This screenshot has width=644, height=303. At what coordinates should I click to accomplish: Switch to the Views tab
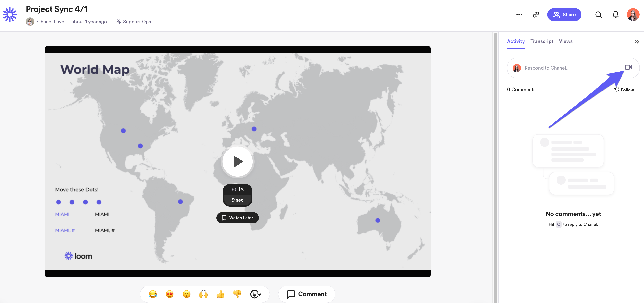[x=565, y=41]
